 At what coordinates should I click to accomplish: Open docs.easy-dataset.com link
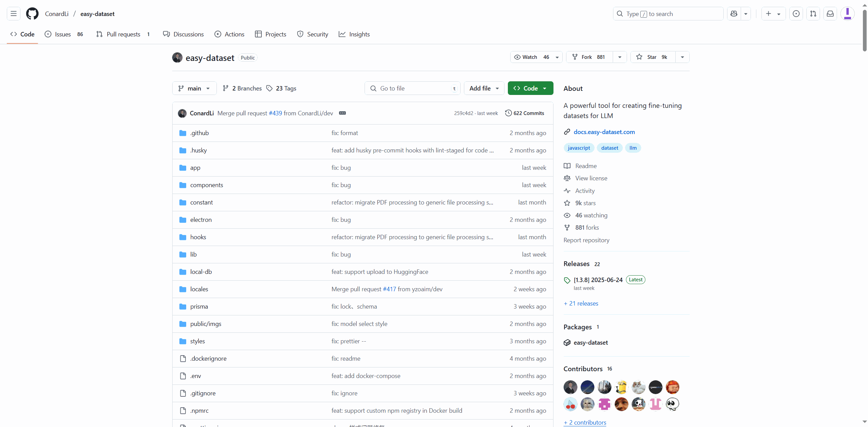(x=604, y=132)
